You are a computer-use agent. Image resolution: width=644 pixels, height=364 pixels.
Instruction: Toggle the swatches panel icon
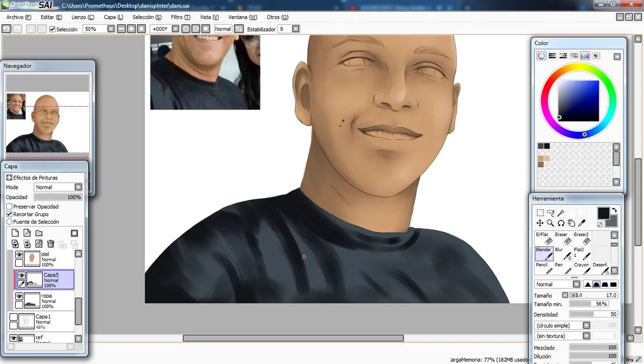(x=585, y=56)
